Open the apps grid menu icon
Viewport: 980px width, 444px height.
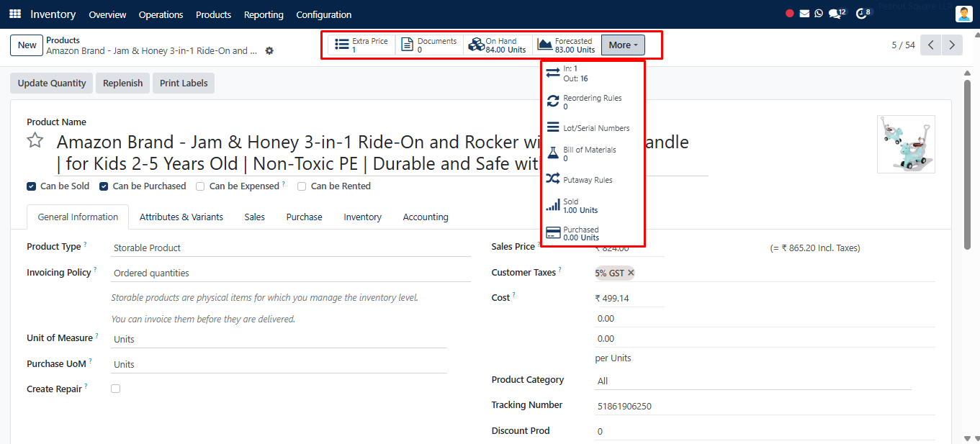15,14
